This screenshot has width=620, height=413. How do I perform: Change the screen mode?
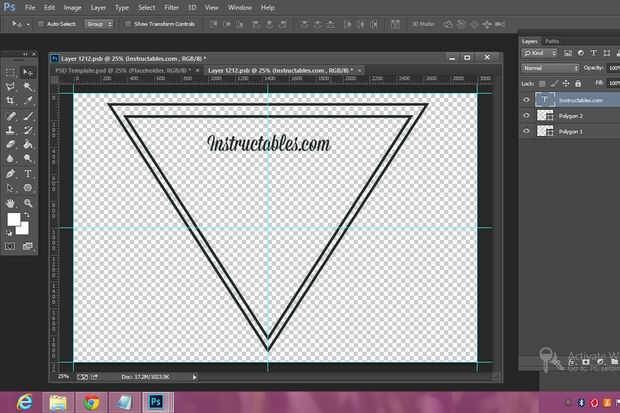(x=27, y=246)
